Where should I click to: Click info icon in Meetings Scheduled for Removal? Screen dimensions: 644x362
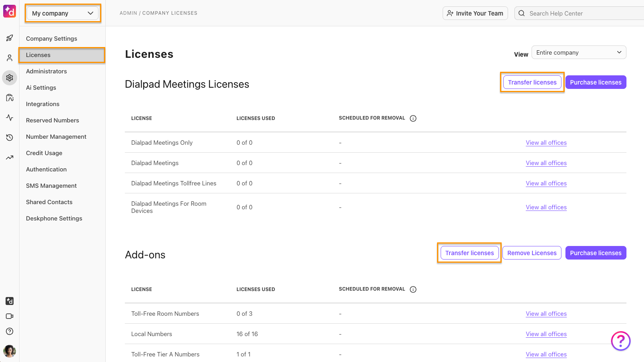(413, 118)
